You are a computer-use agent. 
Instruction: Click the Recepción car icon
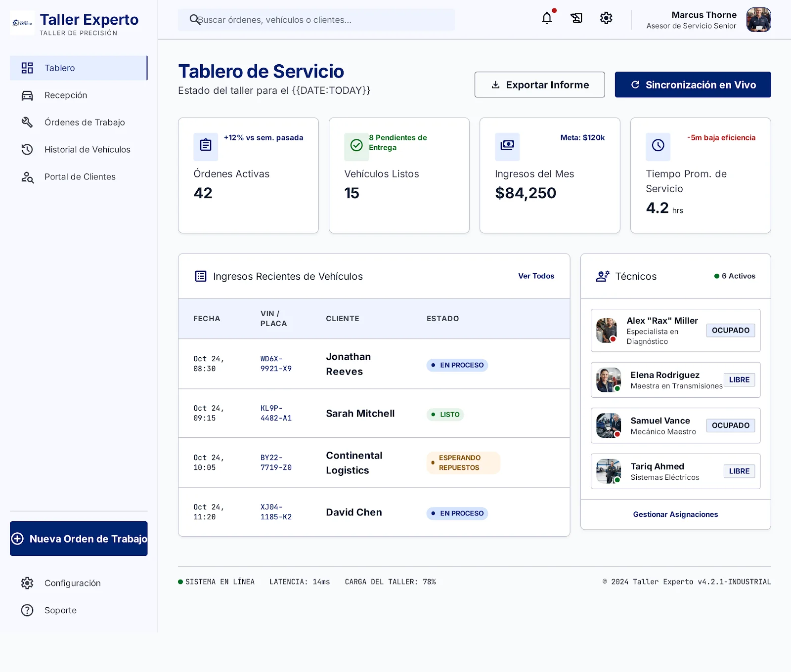coord(27,95)
